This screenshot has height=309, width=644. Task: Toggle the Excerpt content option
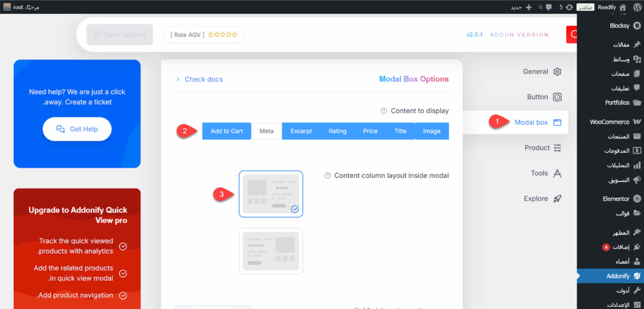point(301,131)
